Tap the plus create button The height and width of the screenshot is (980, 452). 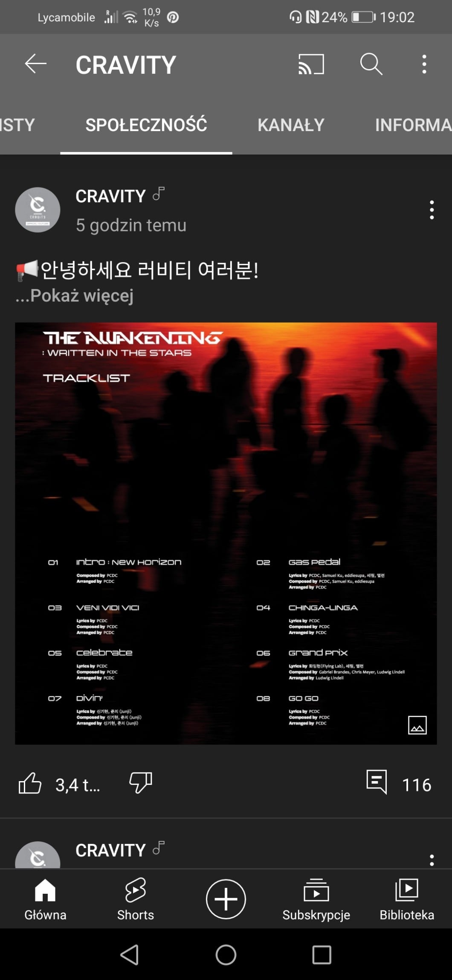coord(226,899)
